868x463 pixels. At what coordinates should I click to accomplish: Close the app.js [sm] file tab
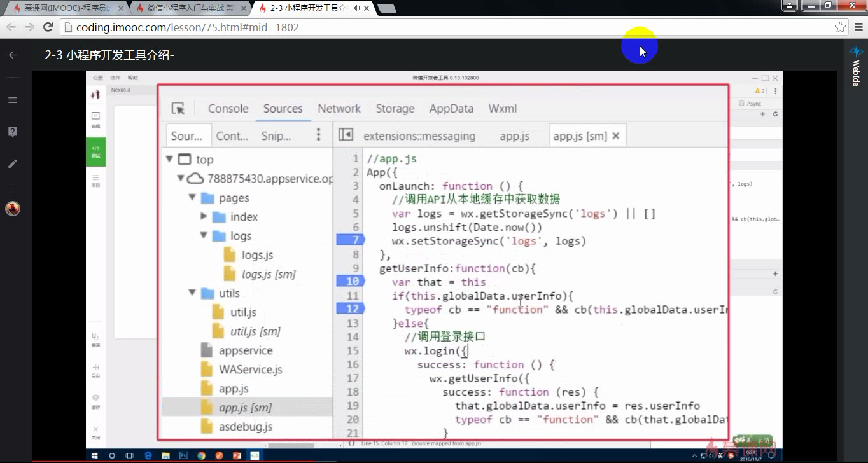tap(615, 136)
